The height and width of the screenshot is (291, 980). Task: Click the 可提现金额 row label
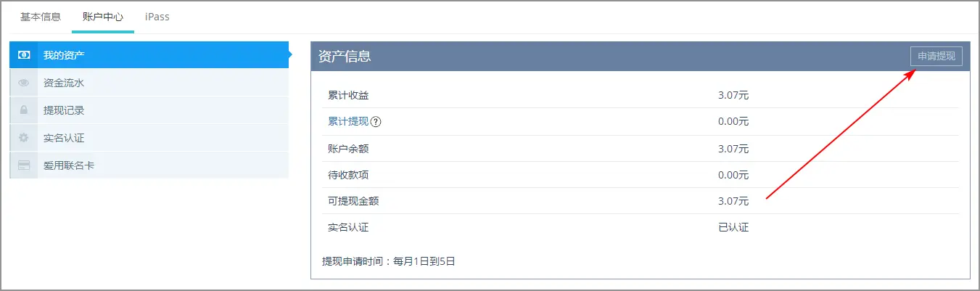353,201
